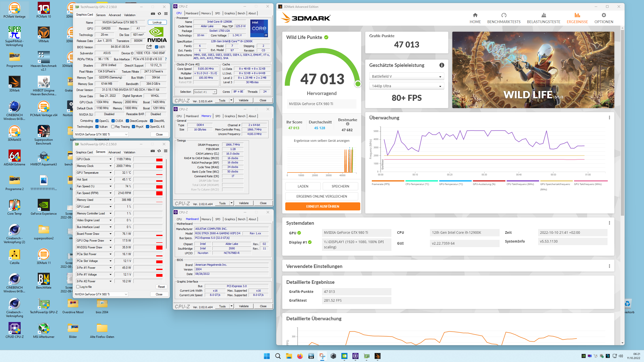Open the hamburger menu in top GPU-Z window
The width and height of the screenshot is (644, 362).
pyautogui.click(x=166, y=14)
